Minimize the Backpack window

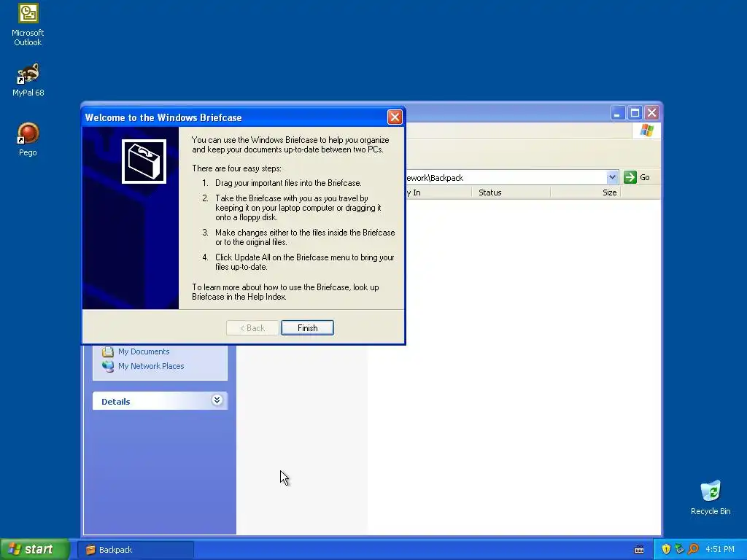(617, 113)
